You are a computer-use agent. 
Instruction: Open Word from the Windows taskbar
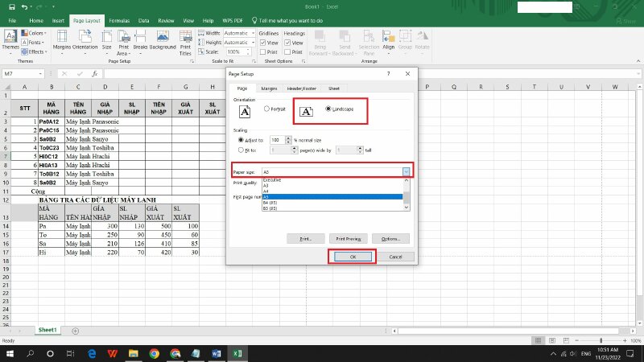click(216, 353)
